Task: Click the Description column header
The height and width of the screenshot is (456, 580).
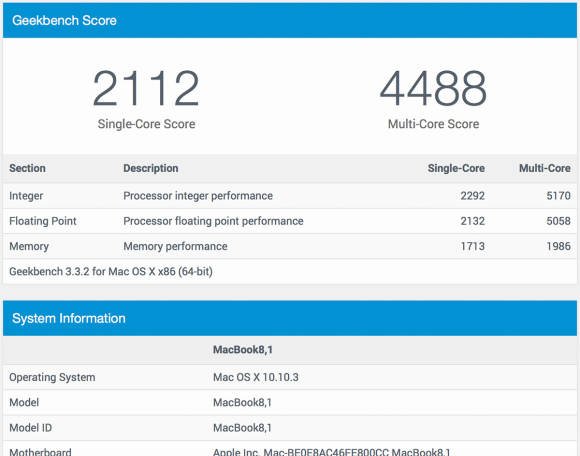Action: (x=151, y=168)
